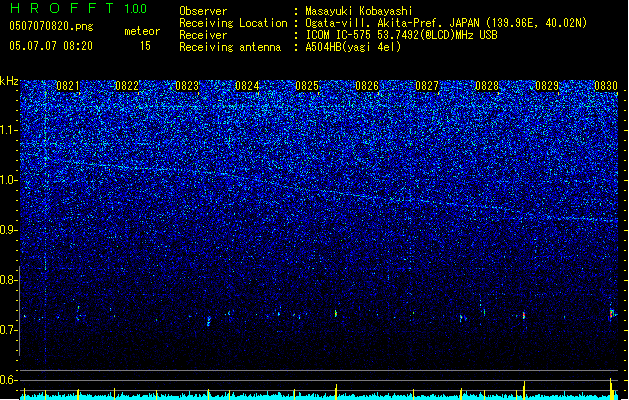The image size is (629, 400).
Task: Click the bright red meteor echo near 0830
Action: click(x=612, y=314)
